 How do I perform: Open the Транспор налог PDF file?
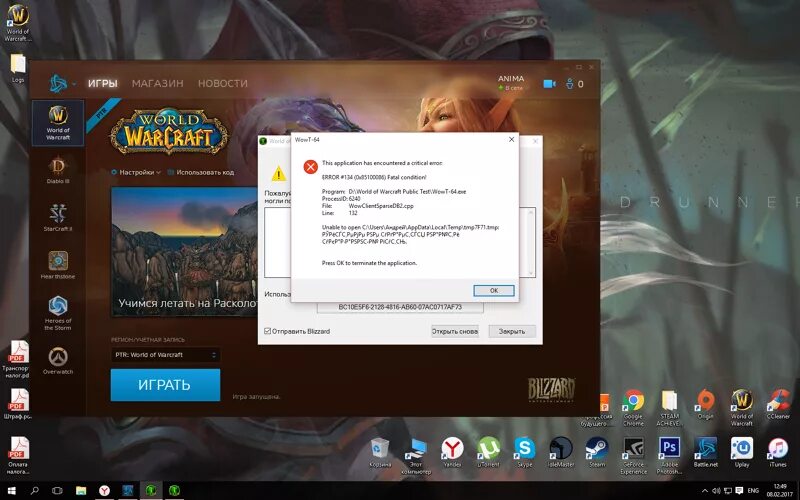[x=17, y=360]
